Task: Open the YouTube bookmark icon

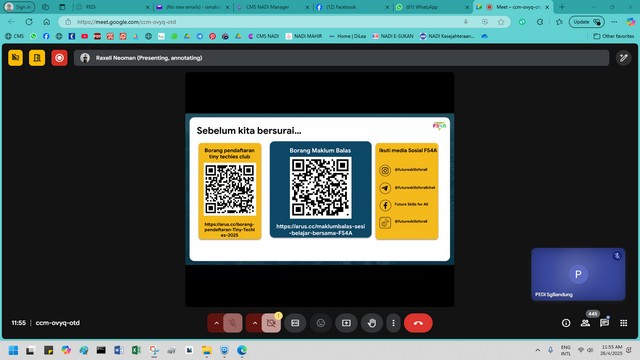Action: coord(84,36)
